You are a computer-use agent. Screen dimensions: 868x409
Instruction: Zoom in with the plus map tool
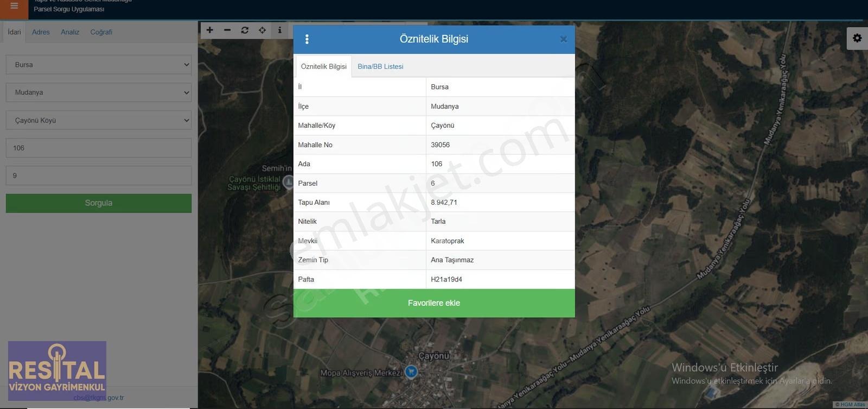pyautogui.click(x=210, y=30)
